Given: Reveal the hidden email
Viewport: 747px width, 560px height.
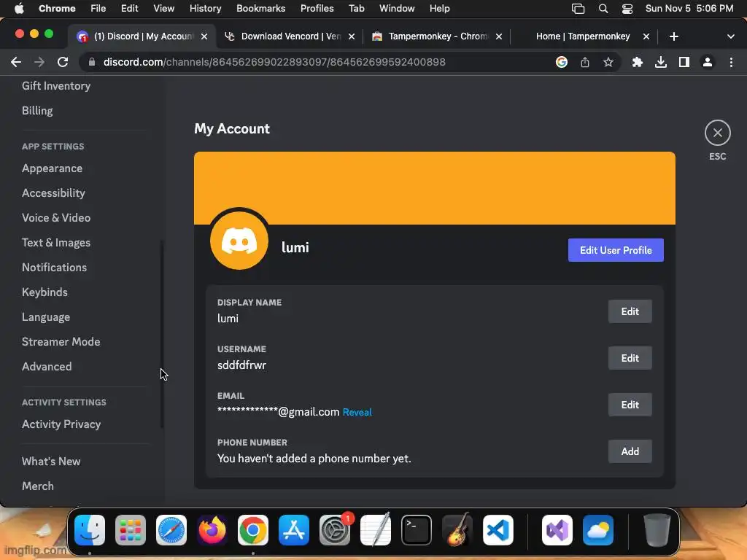Looking at the screenshot, I should (x=357, y=413).
